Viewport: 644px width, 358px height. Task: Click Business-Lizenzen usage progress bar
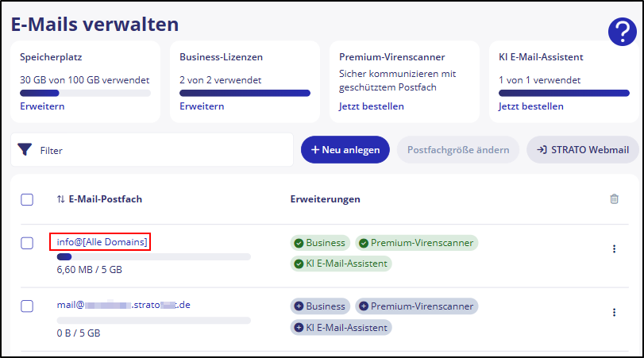click(245, 93)
